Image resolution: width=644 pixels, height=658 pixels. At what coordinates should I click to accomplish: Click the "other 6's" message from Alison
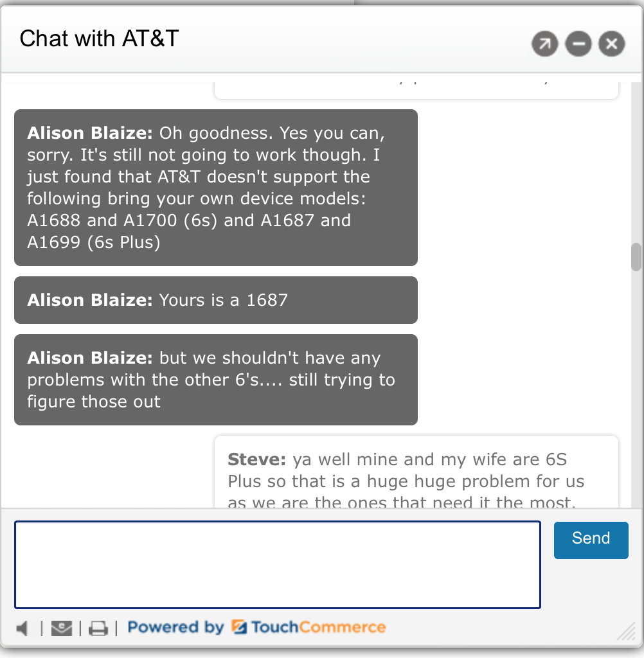pyautogui.click(x=215, y=379)
